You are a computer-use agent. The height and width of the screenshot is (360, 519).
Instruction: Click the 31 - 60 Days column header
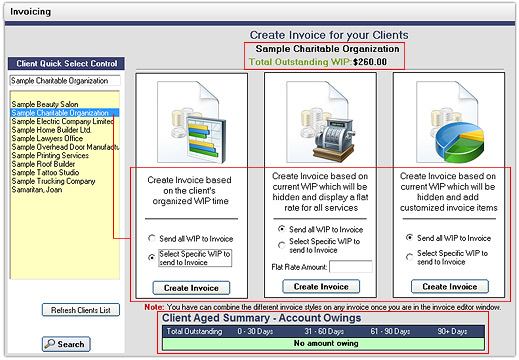pos(324,331)
